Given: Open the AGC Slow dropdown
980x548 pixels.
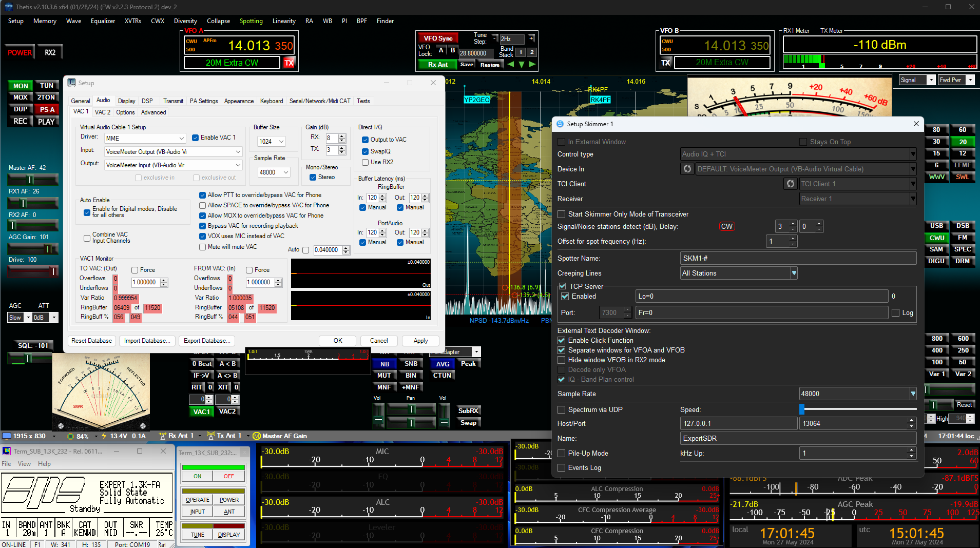Looking at the screenshot, I should pos(20,318).
